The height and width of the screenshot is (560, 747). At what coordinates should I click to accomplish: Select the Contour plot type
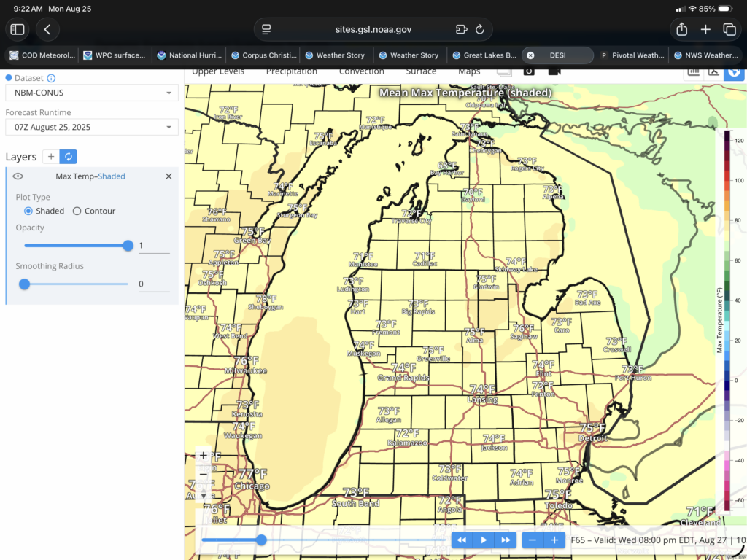77,211
